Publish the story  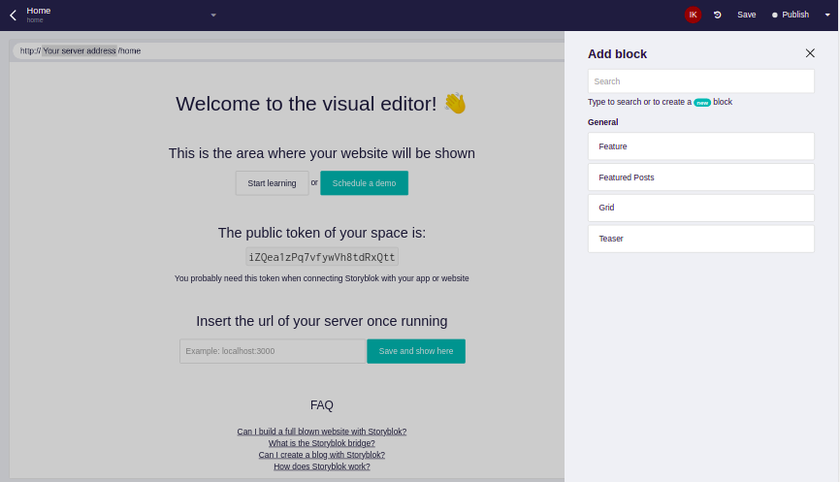pos(791,14)
